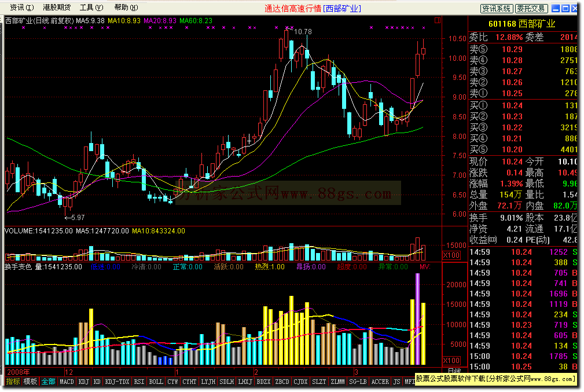This screenshot has width=584, height=392.
Task: Switch to the LYJH indicator tab
Action: click(208, 382)
